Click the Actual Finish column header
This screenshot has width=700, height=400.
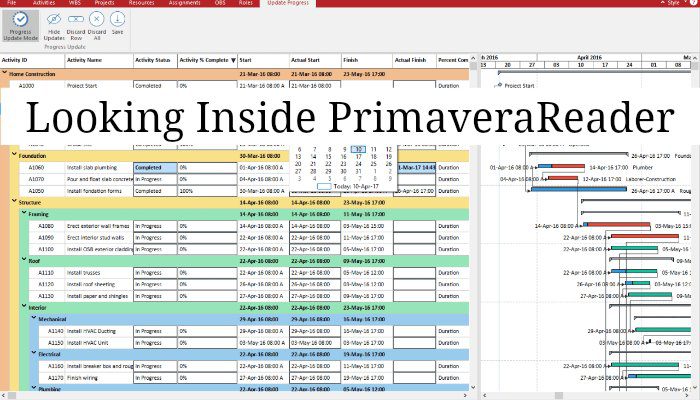coord(414,60)
